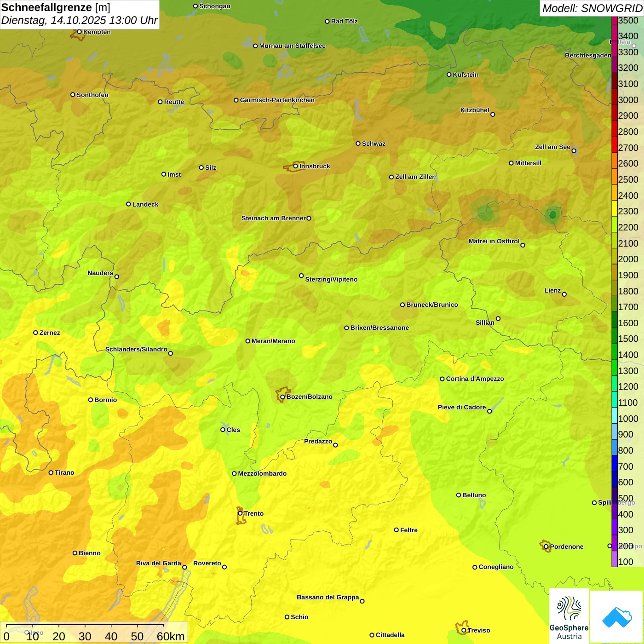Click the Bozen/Bolzano city marker
The width and height of the screenshot is (644, 644).
(282, 397)
